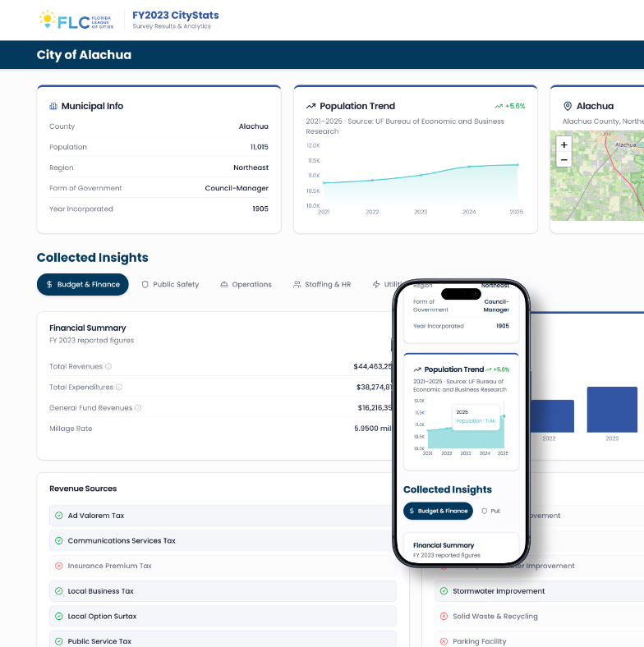644x647 pixels.
Task: Click the info icon next to Total Revenues
Action: pyautogui.click(x=108, y=366)
